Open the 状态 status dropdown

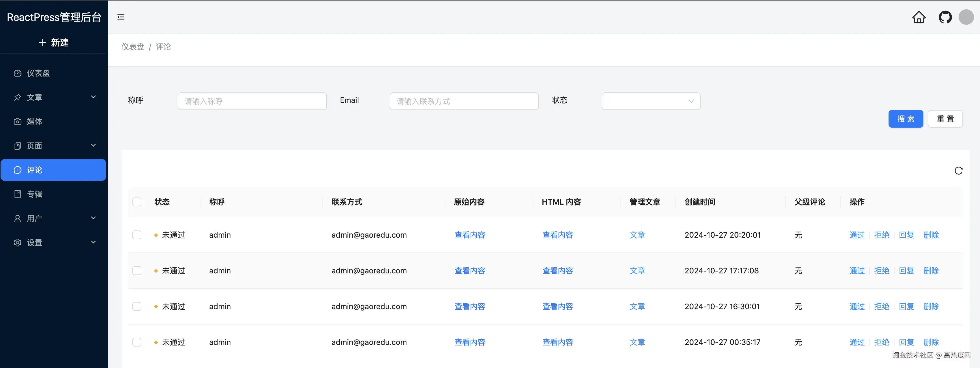point(651,101)
